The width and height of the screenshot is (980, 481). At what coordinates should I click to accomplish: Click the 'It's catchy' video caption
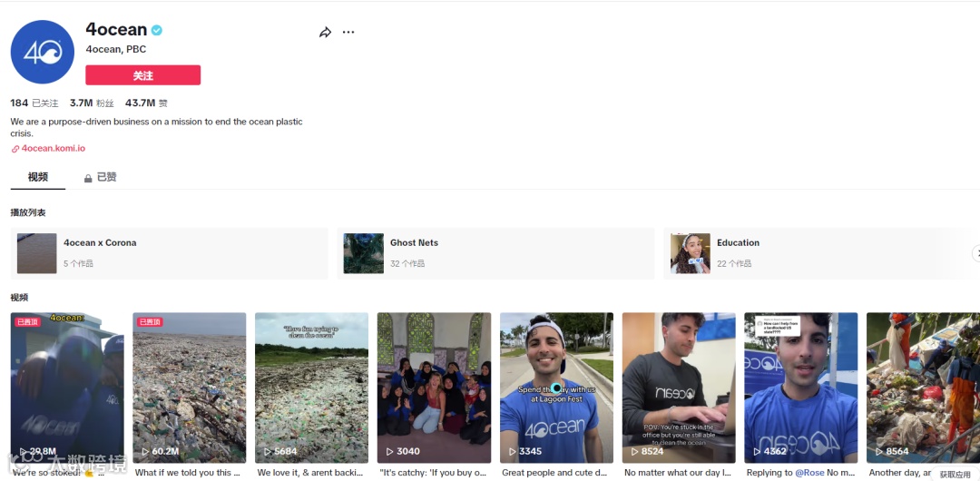(433, 473)
